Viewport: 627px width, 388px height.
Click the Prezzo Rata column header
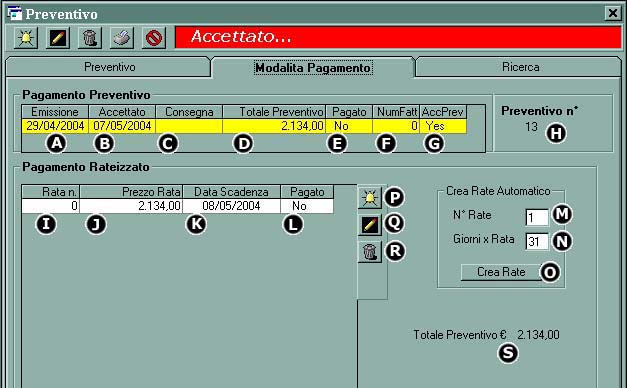tap(131, 192)
